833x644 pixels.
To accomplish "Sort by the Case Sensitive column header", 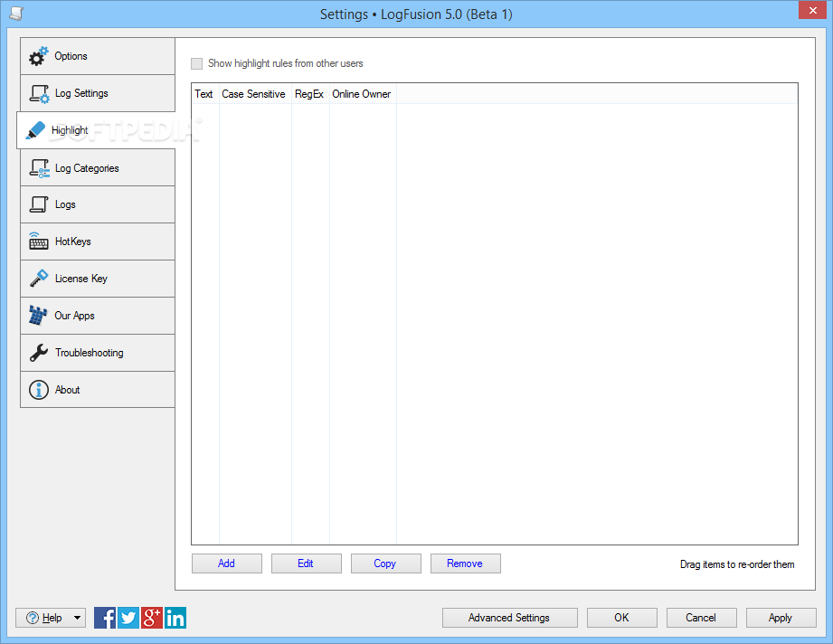I will click(x=255, y=94).
